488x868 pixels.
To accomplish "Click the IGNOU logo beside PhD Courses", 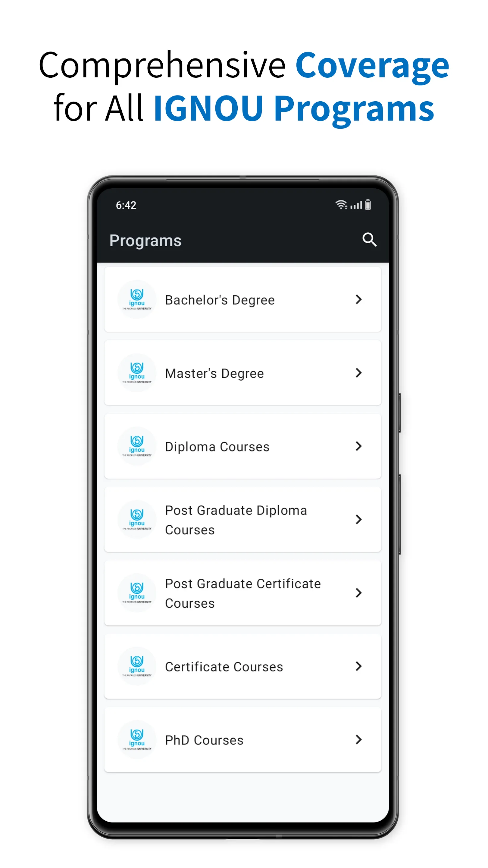I will point(137,739).
